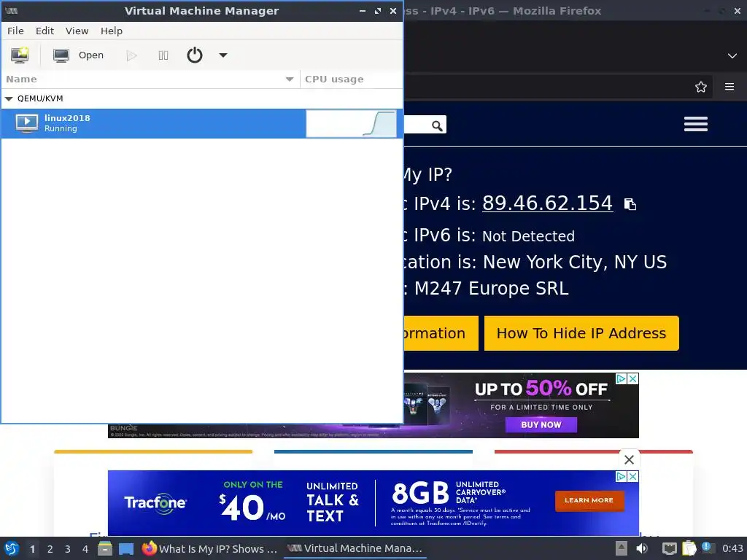Click the linux2018 CPU usage graph
The image size is (747, 560).
pos(351,124)
